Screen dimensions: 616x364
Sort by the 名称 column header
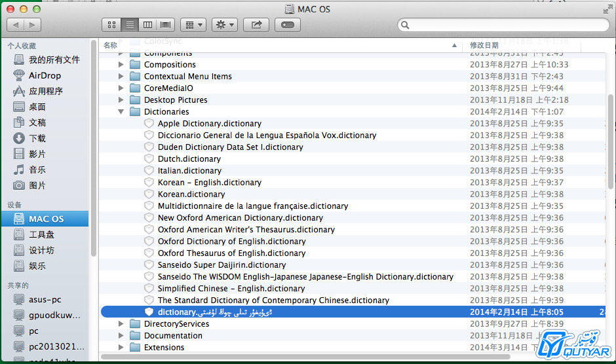281,45
